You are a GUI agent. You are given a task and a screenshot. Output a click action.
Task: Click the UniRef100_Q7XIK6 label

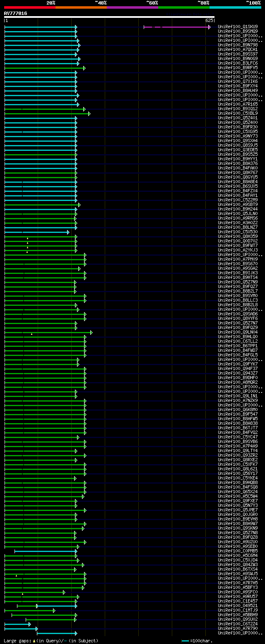coord(238,81)
